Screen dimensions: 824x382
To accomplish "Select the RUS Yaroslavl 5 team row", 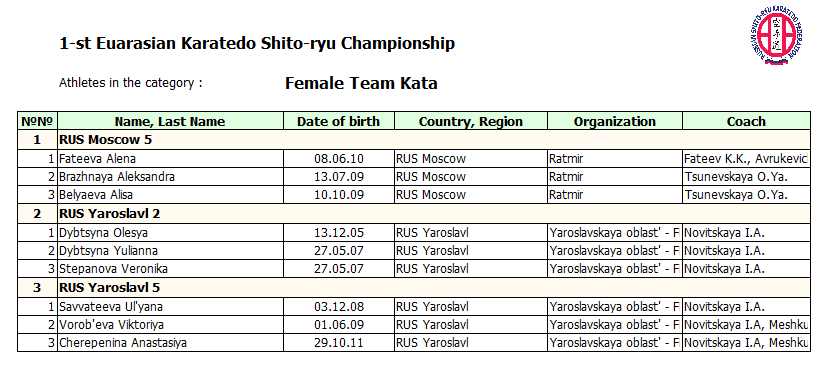I will point(414,288).
